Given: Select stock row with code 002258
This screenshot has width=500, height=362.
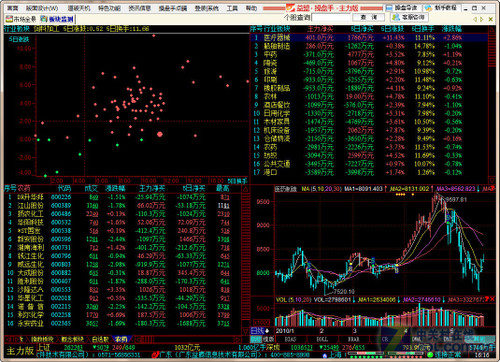Looking at the screenshot, I should point(122,315).
